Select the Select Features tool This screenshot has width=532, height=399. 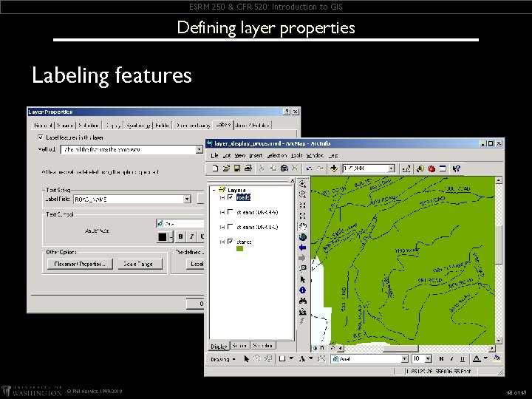(x=302, y=269)
